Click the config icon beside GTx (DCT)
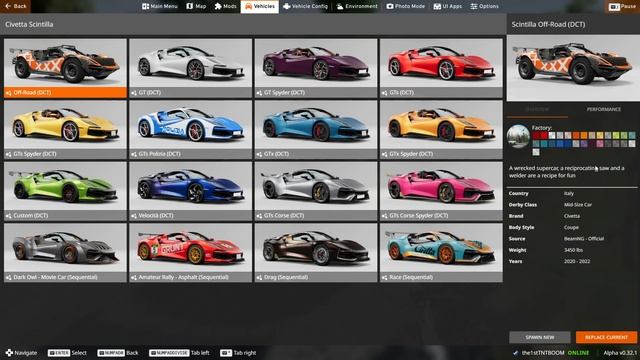Viewport: 640px width, 360px height. (x=259, y=154)
